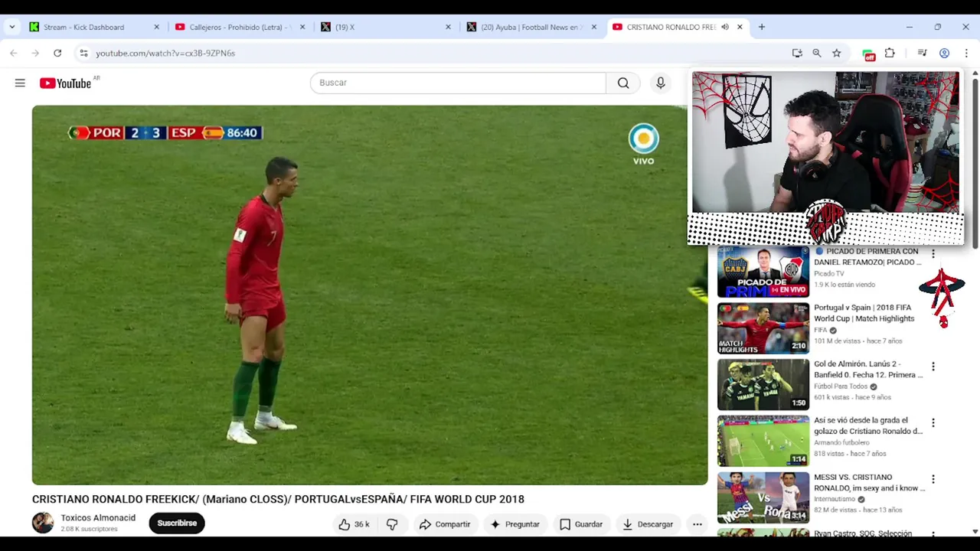Close the Ayuba Football News tab
Screen dimensions: 980x551
593,27
